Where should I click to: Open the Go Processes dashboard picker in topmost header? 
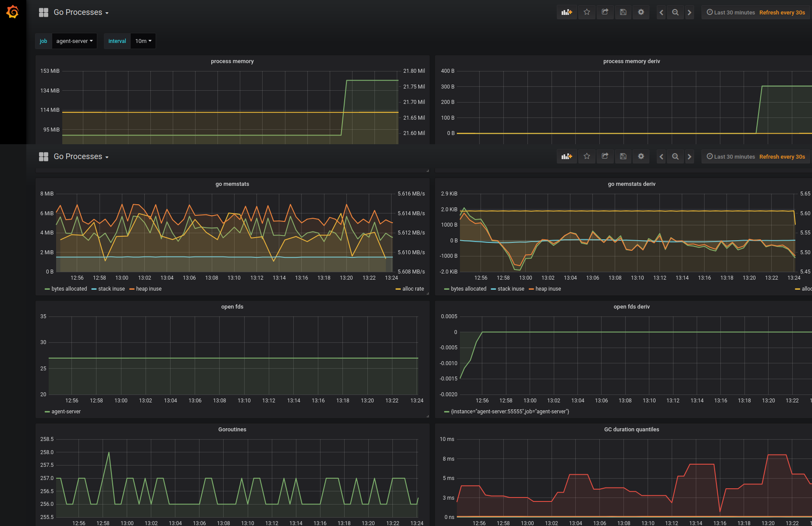click(x=81, y=12)
